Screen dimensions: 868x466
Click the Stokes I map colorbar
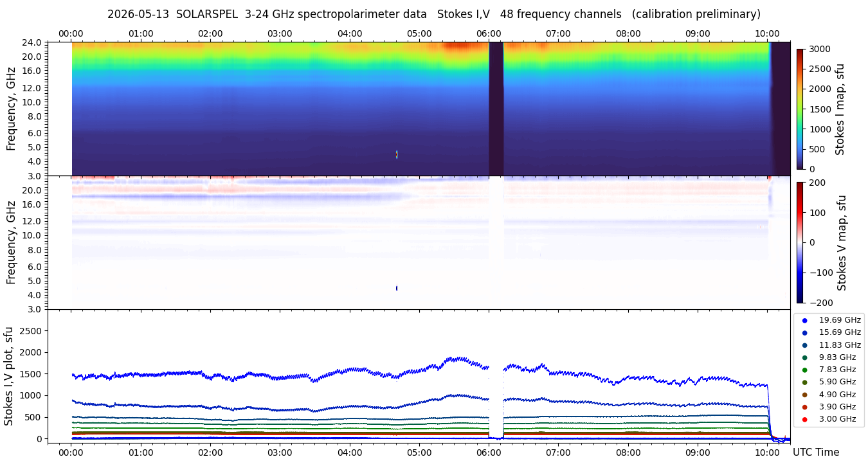800,109
